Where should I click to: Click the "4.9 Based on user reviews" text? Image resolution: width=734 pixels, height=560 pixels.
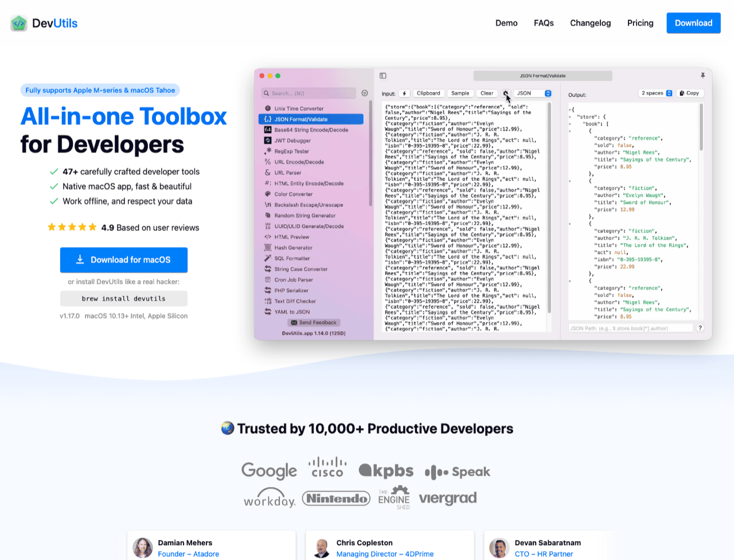tap(150, 228)
